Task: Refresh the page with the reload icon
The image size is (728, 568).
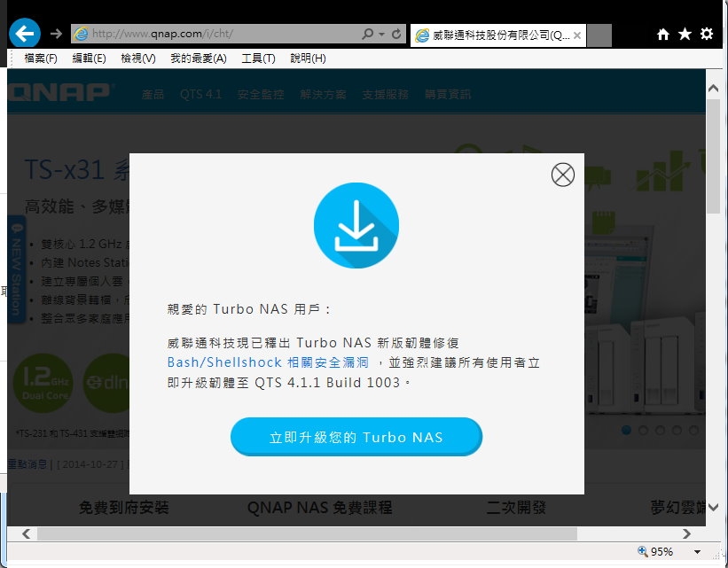Action: [x=396, y=34]
